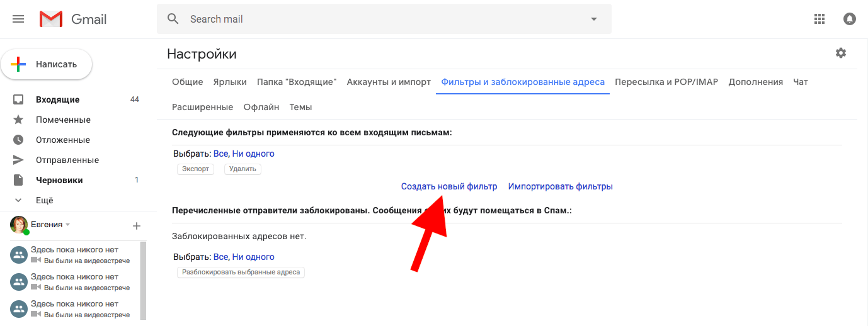Click the Создать новый фильтр link
868x326 pixels.
(x=448, y=186)
